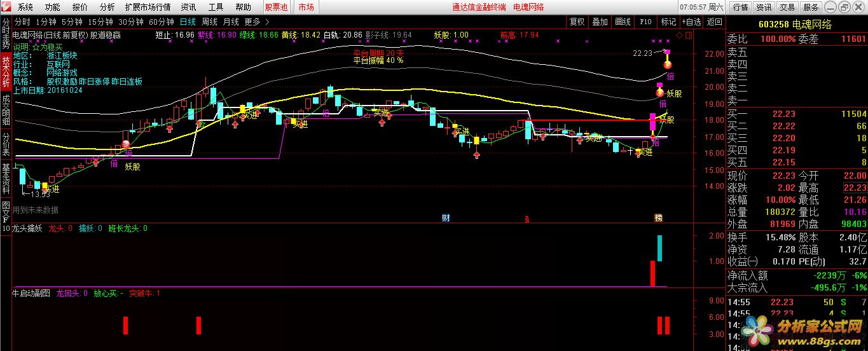The height and width of the screenshot is (351, 868).
Task: Open the 资讯 menu in menu bar
Action: point(189,7)
